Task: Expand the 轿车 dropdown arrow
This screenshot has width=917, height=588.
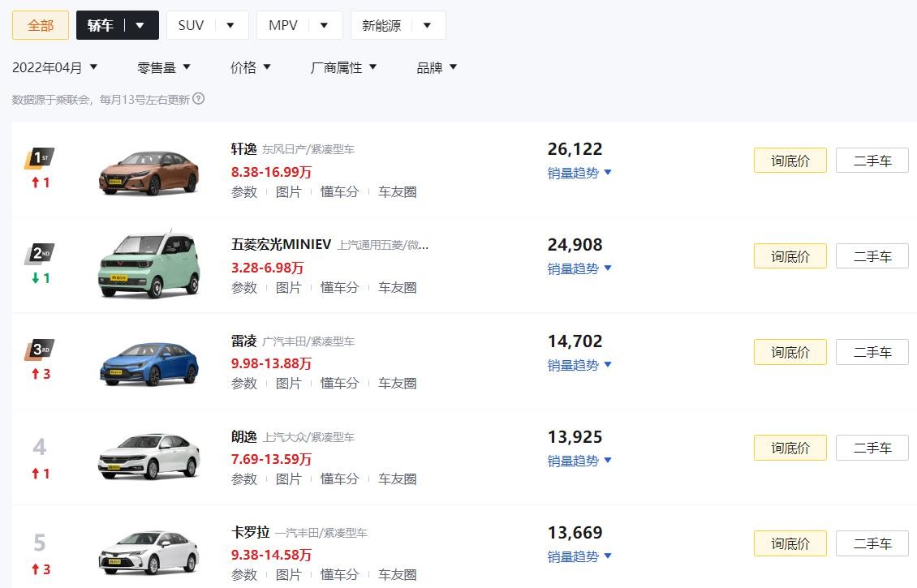Action: (x=140, y=26)
